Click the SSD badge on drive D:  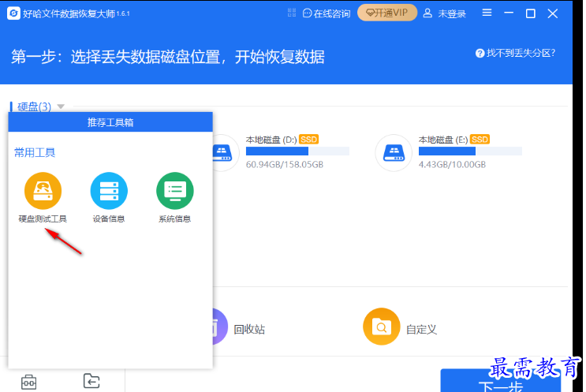coord(308,140)
